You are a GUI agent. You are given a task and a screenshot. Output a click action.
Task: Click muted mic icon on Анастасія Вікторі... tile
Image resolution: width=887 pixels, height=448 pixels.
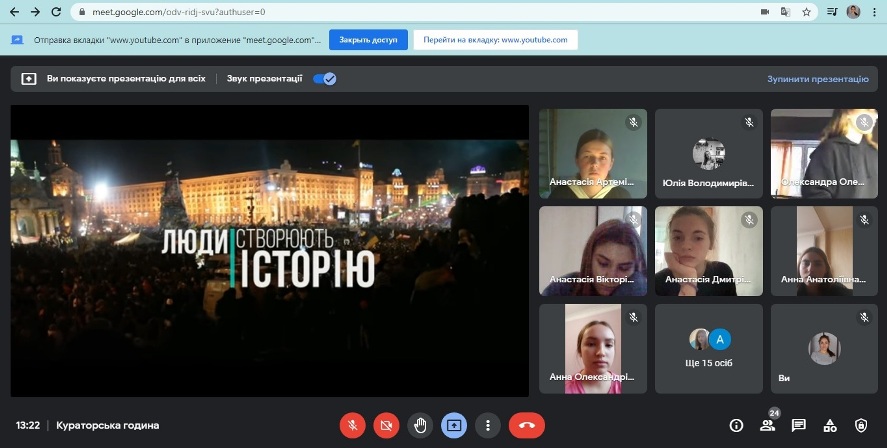pos(633,219)
